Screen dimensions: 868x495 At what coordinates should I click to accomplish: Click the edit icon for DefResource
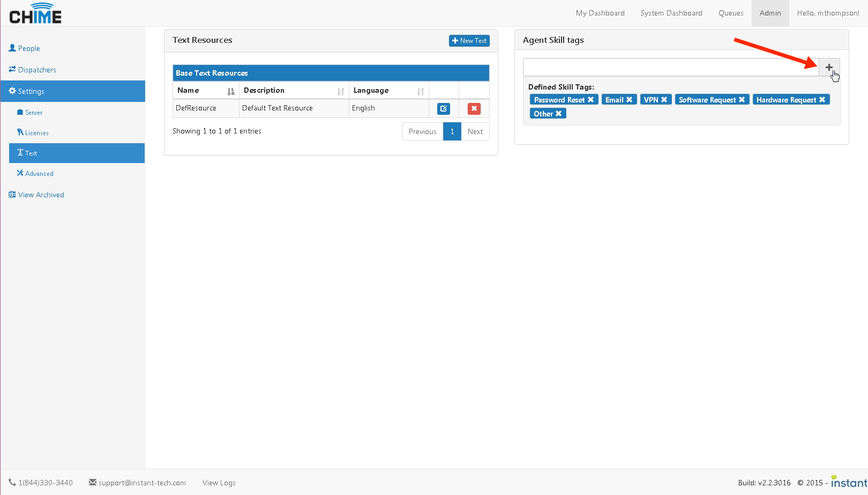click(444, 109)
